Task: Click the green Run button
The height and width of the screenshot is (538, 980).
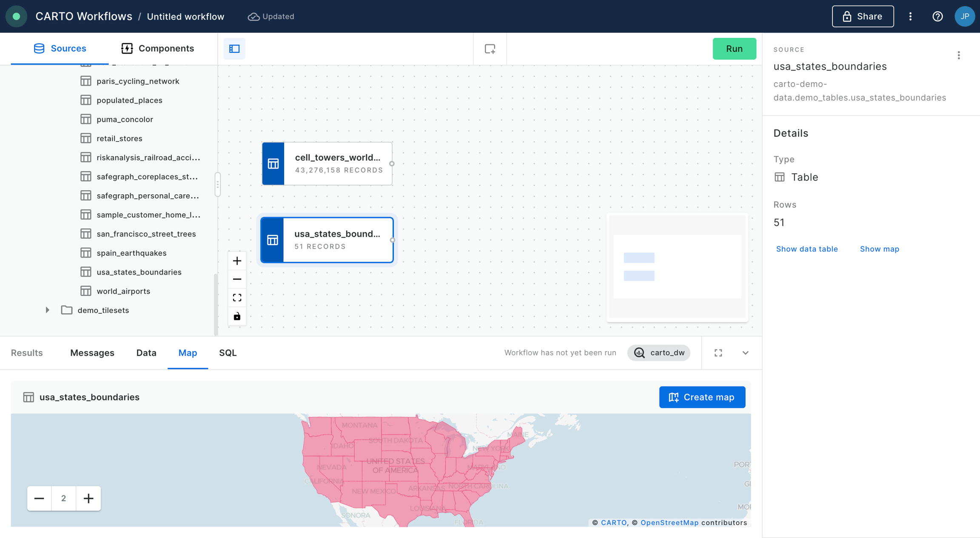Action: pyautogui.click(x=734, y=49)
